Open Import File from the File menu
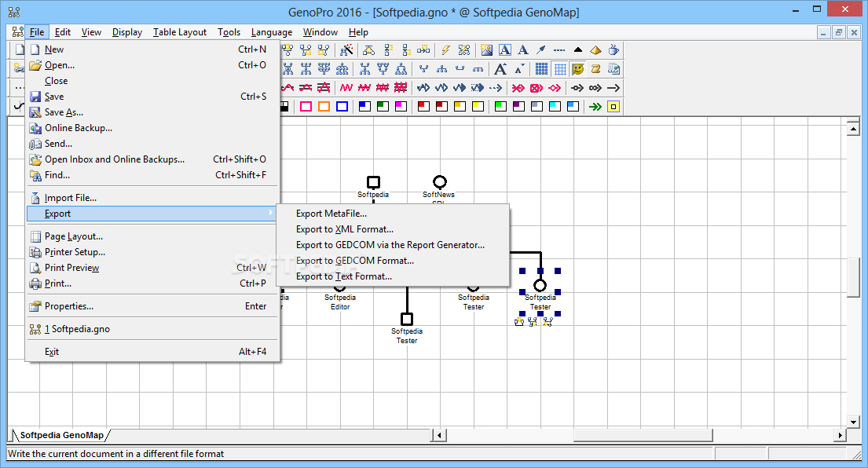 (152, 198)
